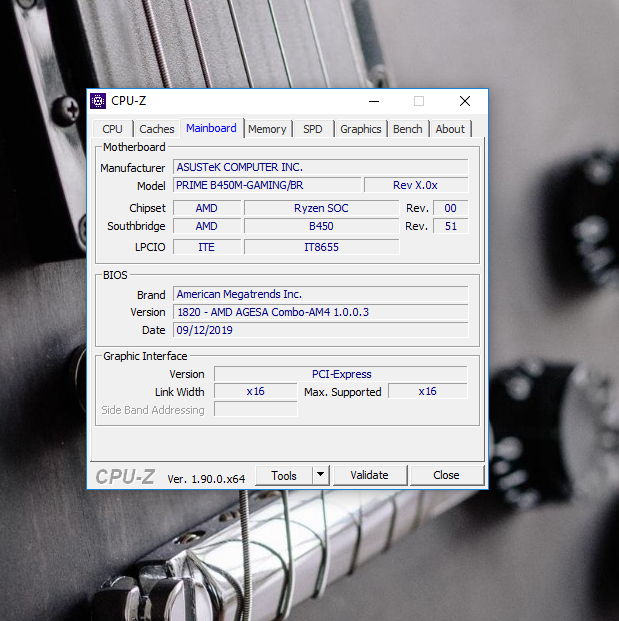Screen dimensions: 619x621
Task: Click the LPCIO ITE vendor field
Action: point(207,247)
